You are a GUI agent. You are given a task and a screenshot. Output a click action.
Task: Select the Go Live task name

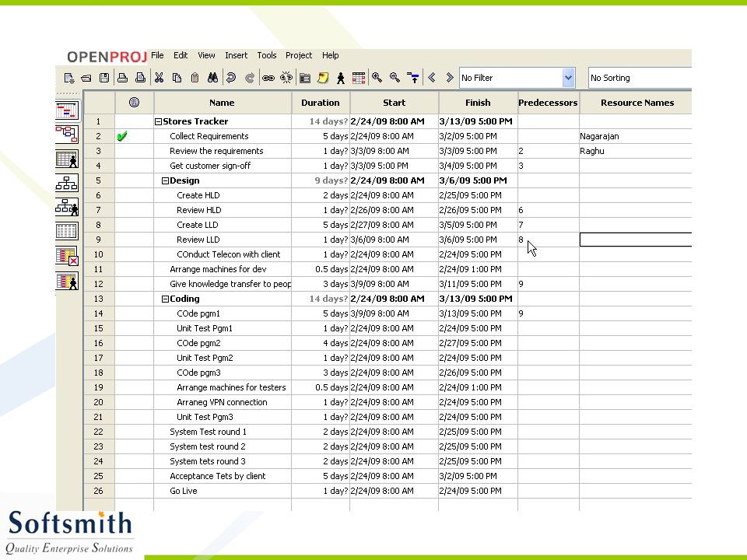pyautogui.click(x=184, y=491)
